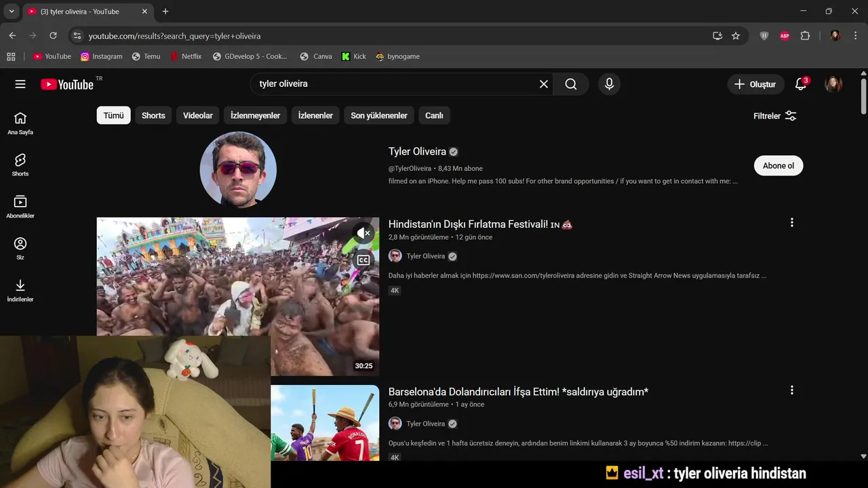Select the İzlenenler filter chip

coord(315,115)
